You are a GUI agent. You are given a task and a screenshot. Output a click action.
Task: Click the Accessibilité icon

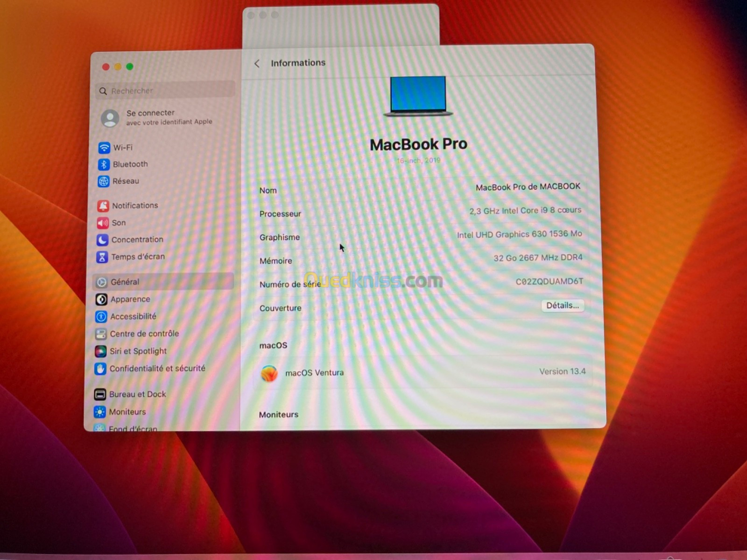tap(101, 317)
